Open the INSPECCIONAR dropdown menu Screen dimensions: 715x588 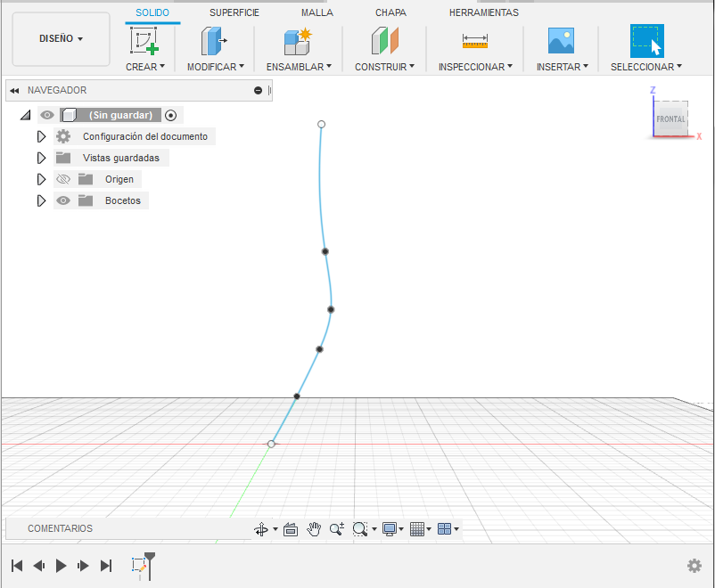click(475, 67)
